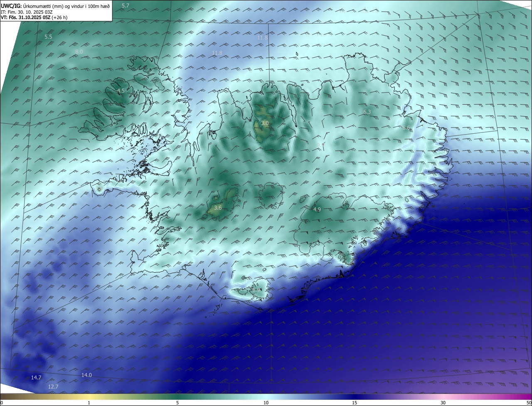Click the 10 tick on the colour scale

click(266, 403)
